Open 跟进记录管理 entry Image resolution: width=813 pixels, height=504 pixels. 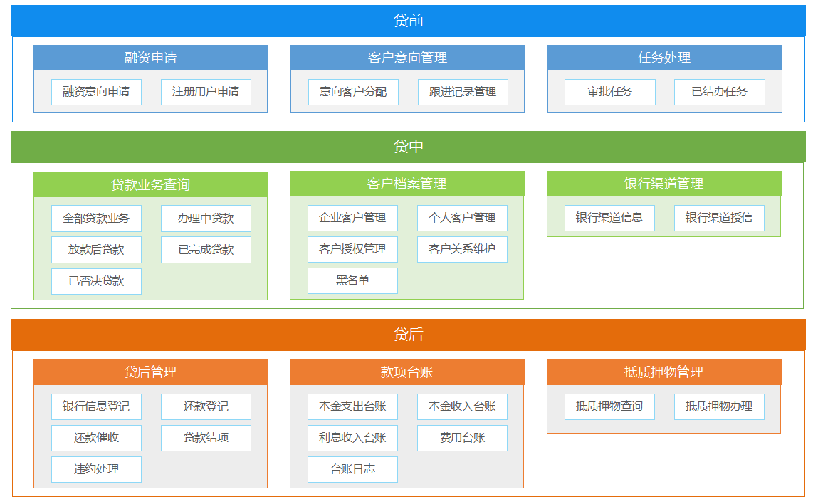tap(462, 92)
